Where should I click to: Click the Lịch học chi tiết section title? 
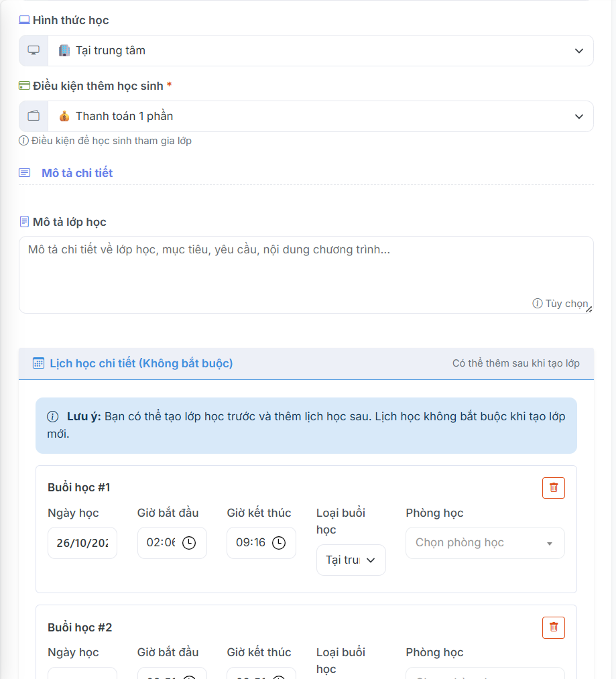point(141,363)
